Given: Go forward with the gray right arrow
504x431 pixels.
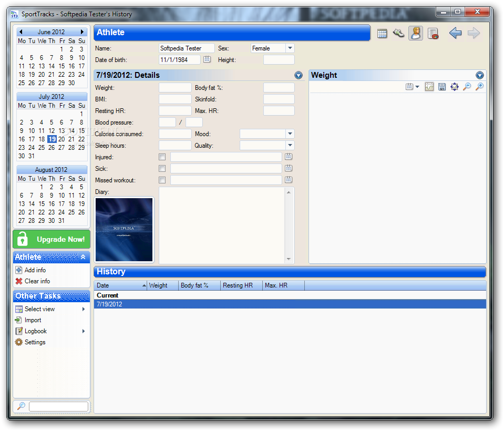Looking at the screenshot, I should coord(474,33).
